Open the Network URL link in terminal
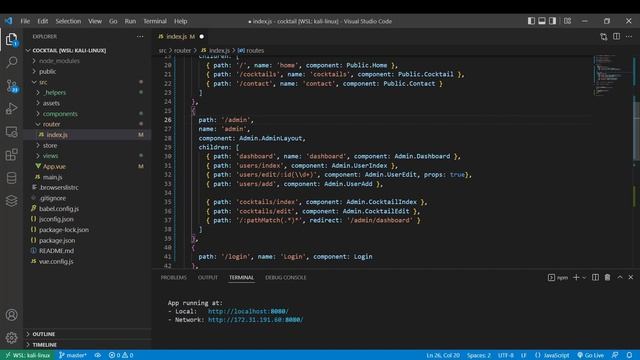640x360 pixels. click(256, 320)
